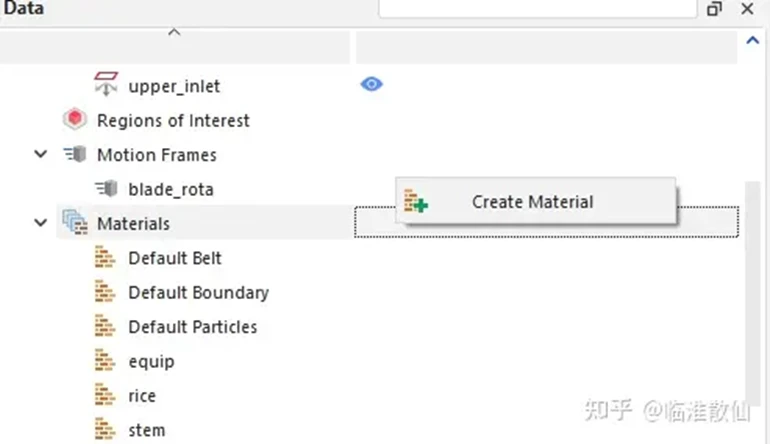Click the Motion Frames folder icon
770x444 pixels.
click(75, 154)
